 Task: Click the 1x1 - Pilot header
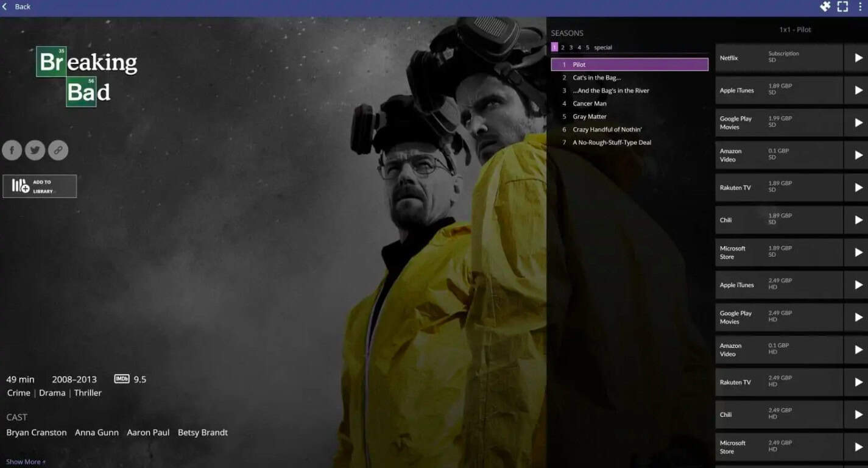point(795,29)
